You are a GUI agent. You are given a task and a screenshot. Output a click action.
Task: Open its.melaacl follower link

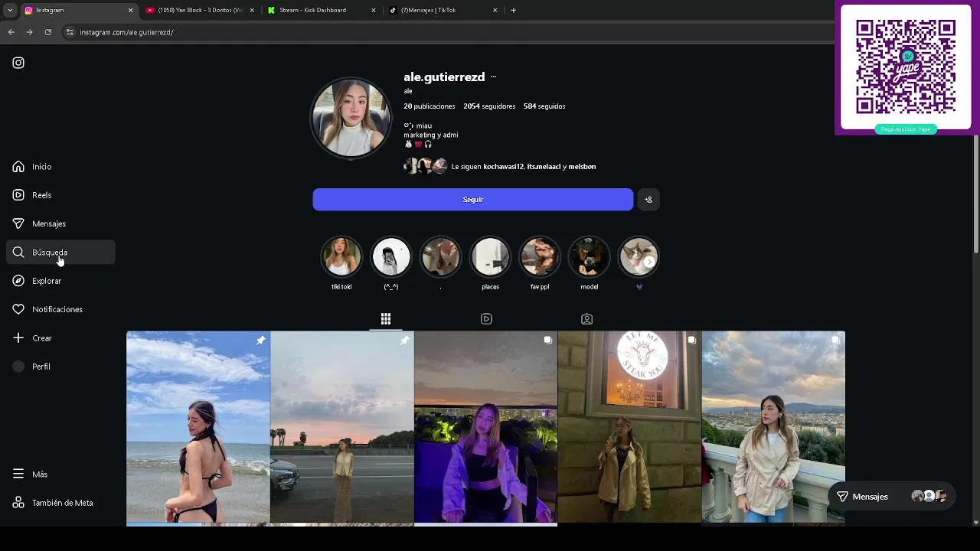tap(544, 166)
